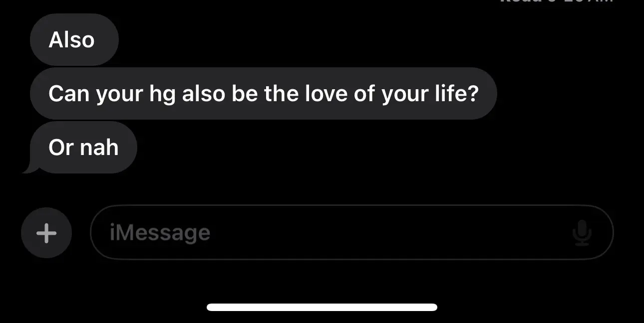Tap the home indicator bar
The height and width of the screenshot is (323, 644).
tap(322, 307)
